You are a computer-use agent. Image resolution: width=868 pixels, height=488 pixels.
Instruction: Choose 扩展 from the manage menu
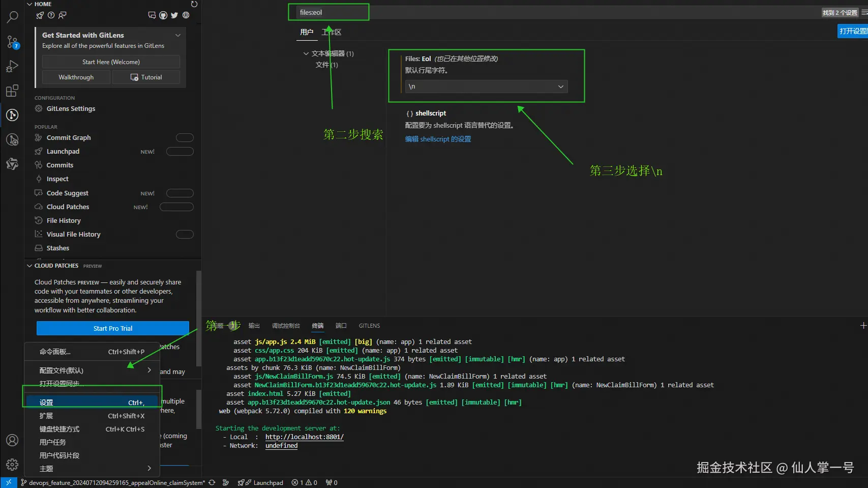point(92,416)
